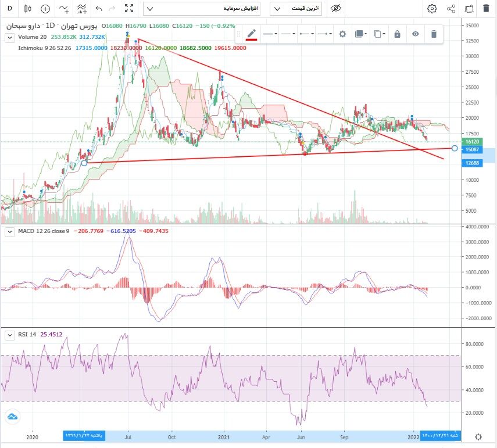Viewport: 497px width, 448px height.
Task: Lock the selected drawing
Action: point(397,34)
